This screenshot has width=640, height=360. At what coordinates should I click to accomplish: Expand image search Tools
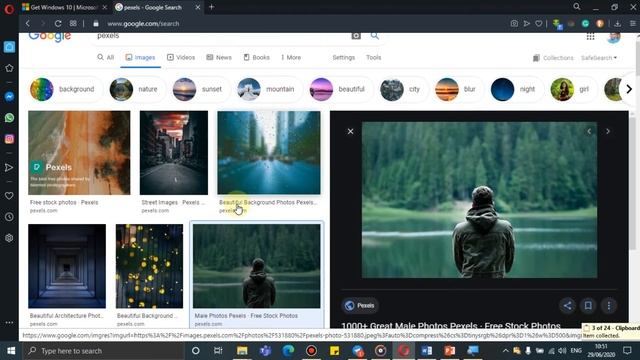click(373, 58)
